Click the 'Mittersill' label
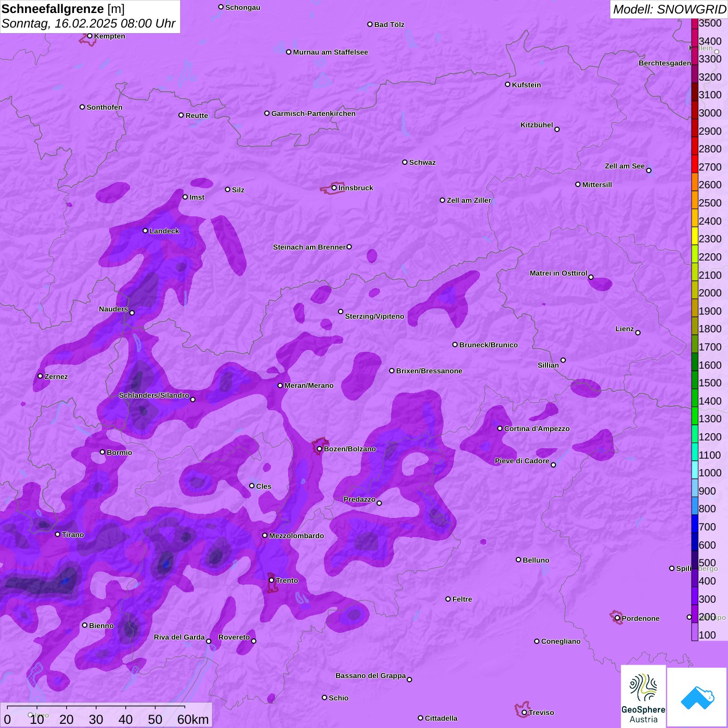The width and height of the screenshot is (728, 728). pyautogui.click(x=597, y=185)
